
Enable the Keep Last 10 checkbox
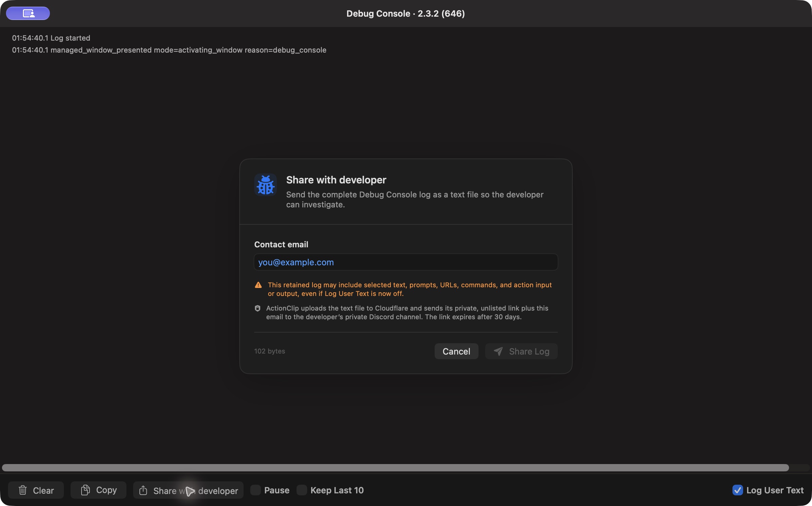point(302,490)
